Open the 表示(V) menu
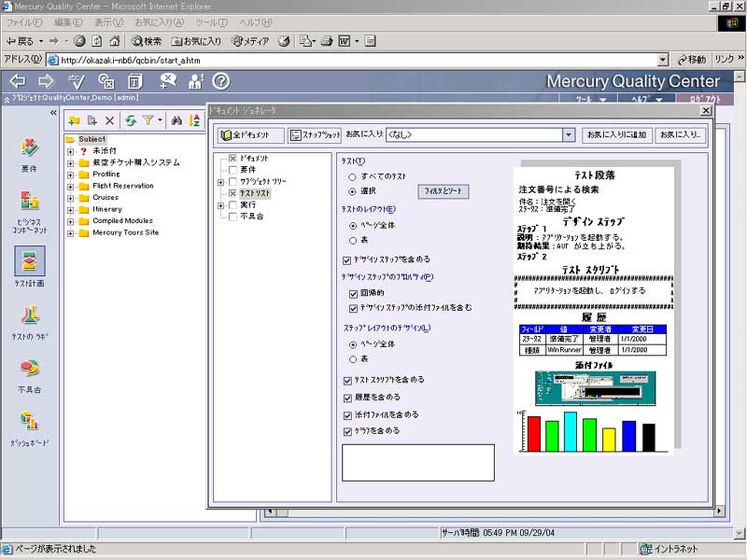This screenshot has width=747, height=560. (108, 22)
